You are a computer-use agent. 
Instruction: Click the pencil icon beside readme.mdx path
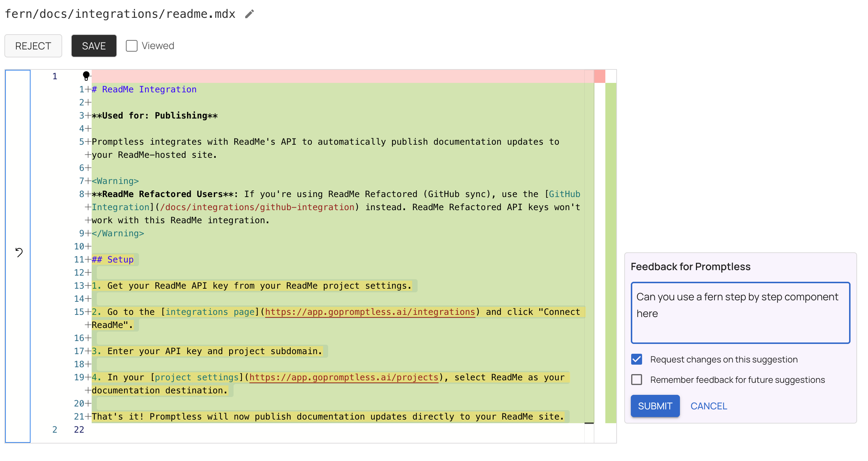coord(249,14)
